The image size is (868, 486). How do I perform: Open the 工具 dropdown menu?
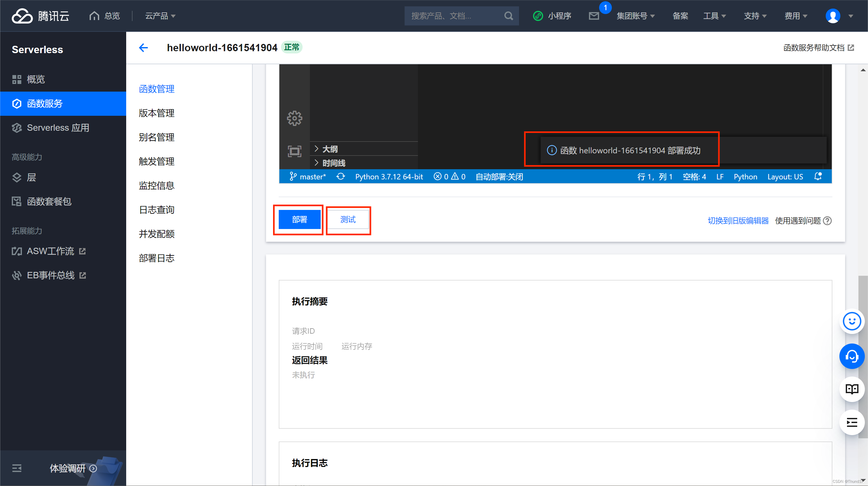(x=714, y=16)
